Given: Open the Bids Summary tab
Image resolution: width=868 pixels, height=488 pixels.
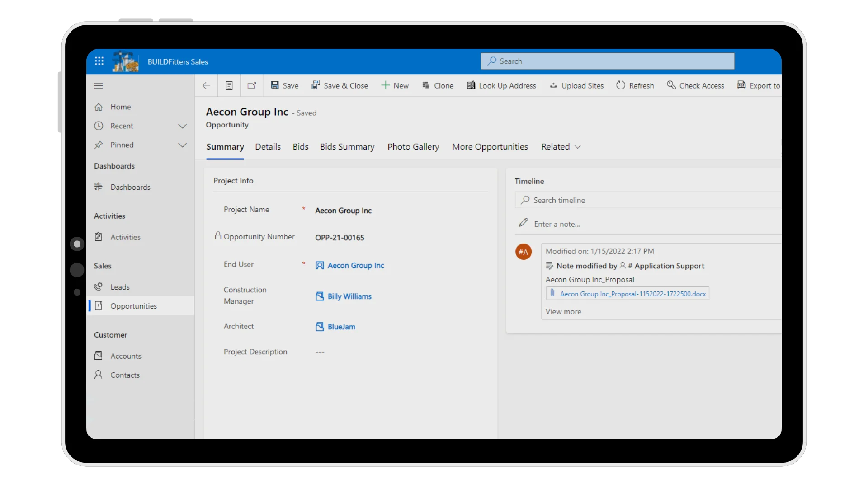Looking at the screenshot, I should tap(347, 147).
